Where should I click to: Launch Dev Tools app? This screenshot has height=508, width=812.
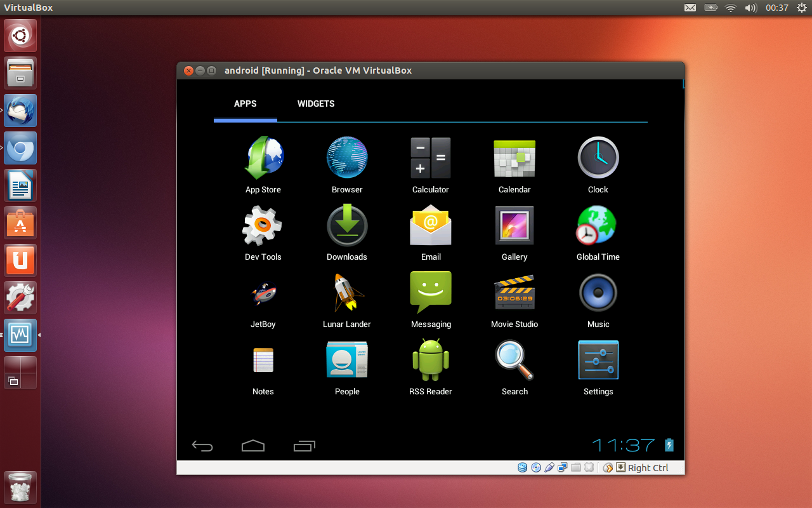(263, 232)
